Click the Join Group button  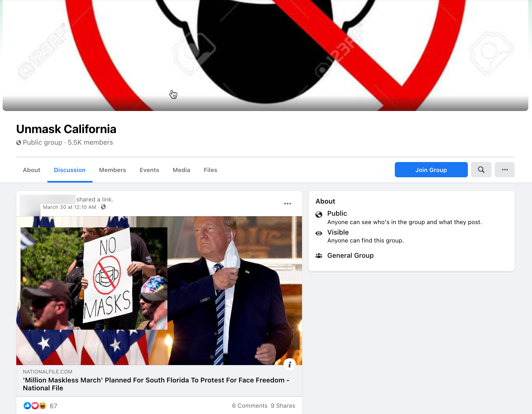(431, 170)
